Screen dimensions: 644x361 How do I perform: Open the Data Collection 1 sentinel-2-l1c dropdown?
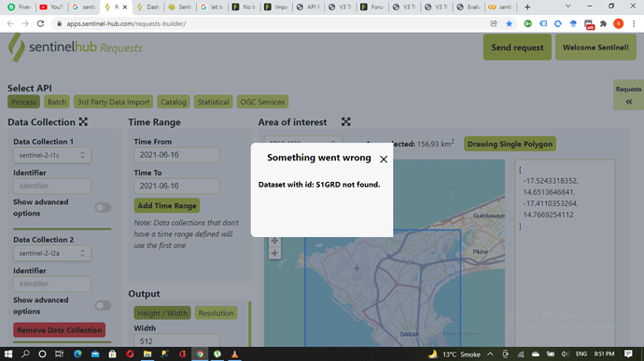pyautogui.click(x=52, y=155)
